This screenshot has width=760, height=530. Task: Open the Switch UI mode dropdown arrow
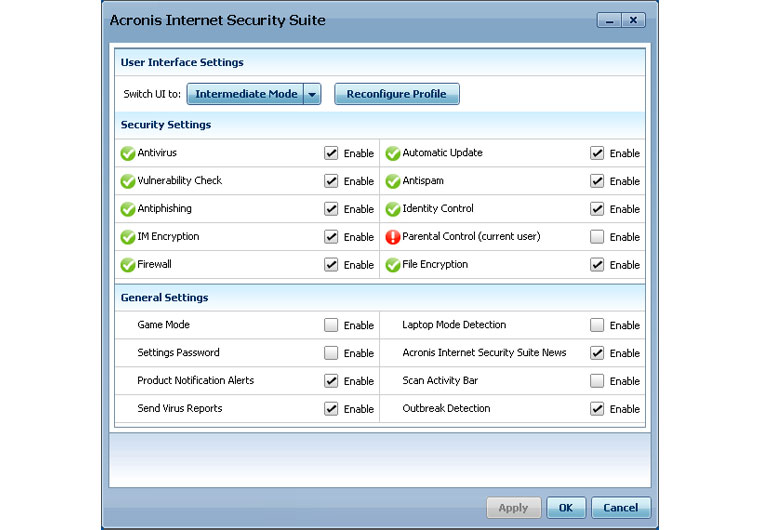tap(312, 94)
